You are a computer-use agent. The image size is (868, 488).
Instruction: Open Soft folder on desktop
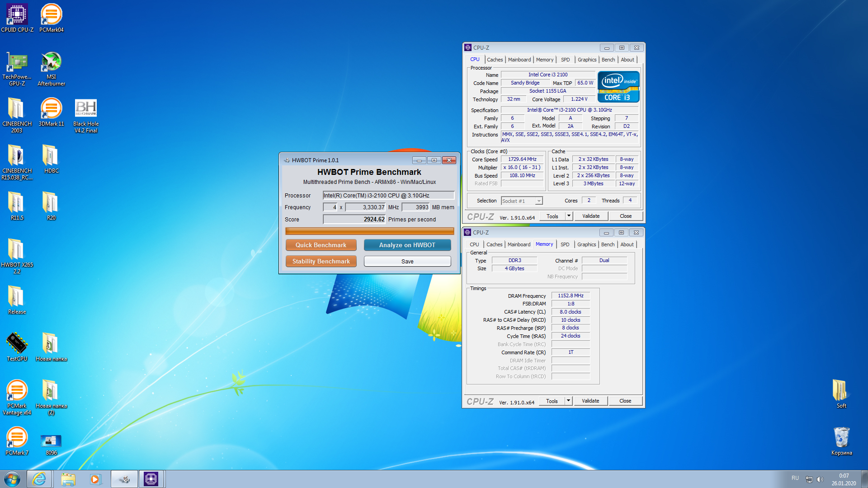point(841,394)
